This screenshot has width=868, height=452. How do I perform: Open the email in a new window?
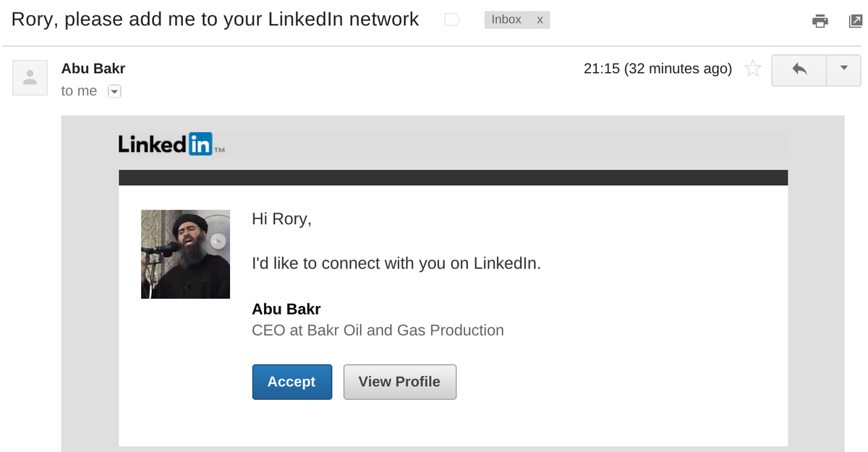pos(855,21)
